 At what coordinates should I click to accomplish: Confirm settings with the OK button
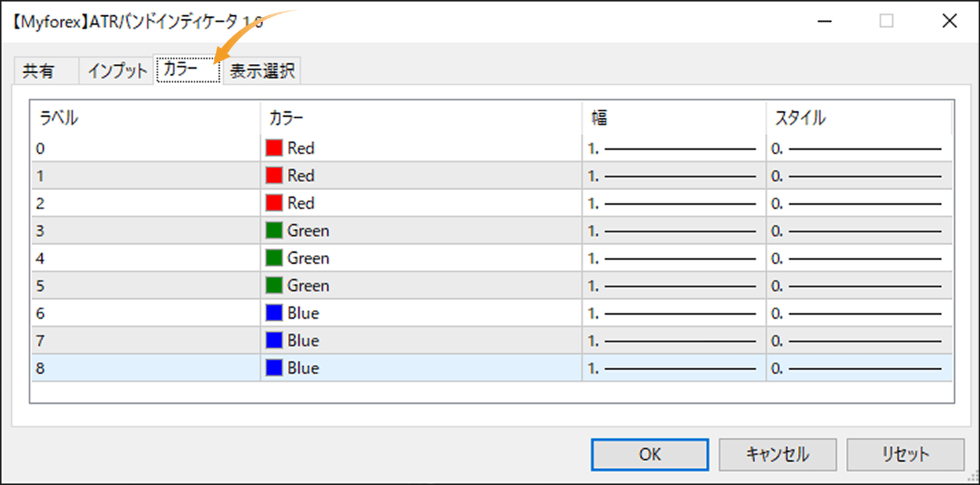649,453
